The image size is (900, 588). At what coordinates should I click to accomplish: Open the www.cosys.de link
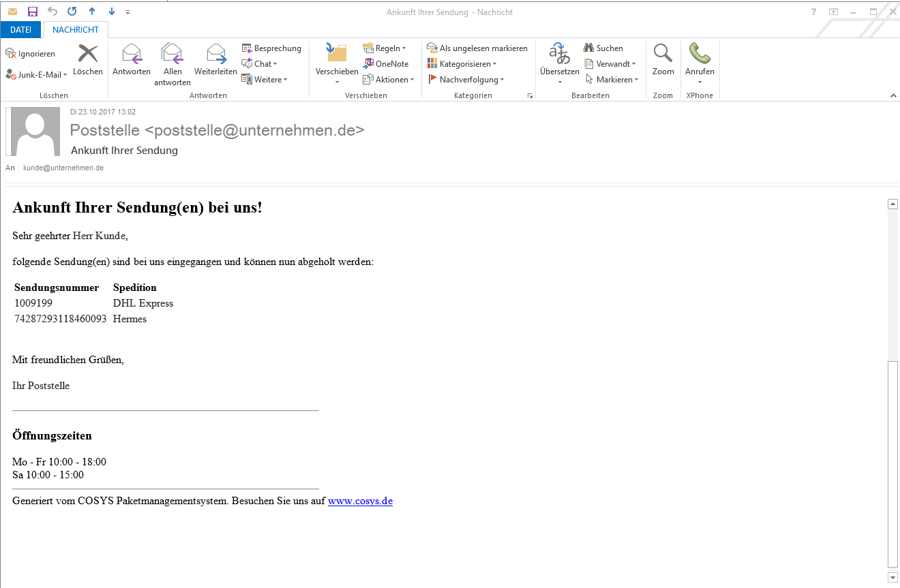[360, 501]
